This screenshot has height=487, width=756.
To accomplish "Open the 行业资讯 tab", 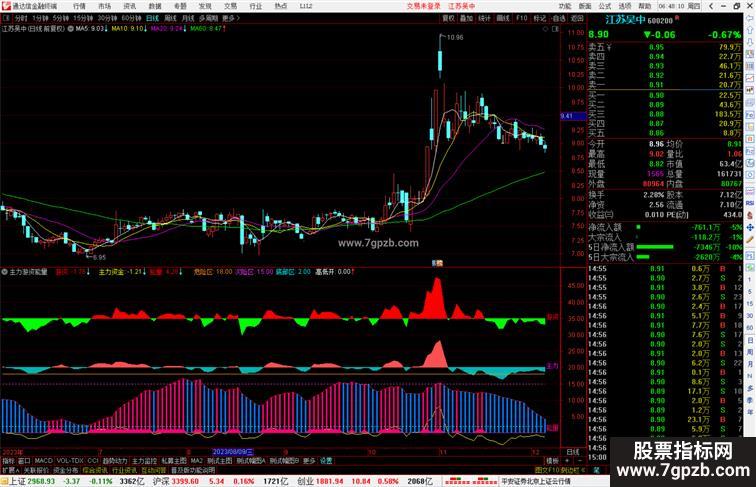I will click(x=124, y=470).
